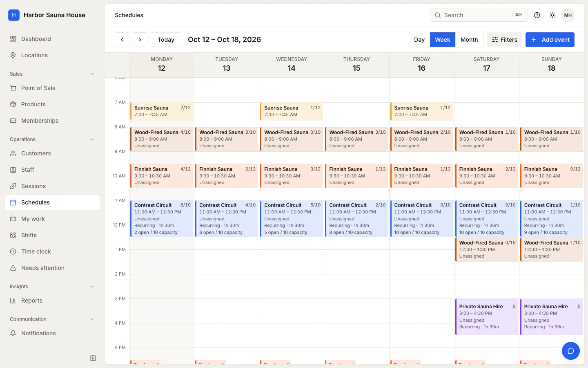The width and height of the screenshot is (588, 368).
Task: Open Locations pin icon
Action: coord(13,55)
